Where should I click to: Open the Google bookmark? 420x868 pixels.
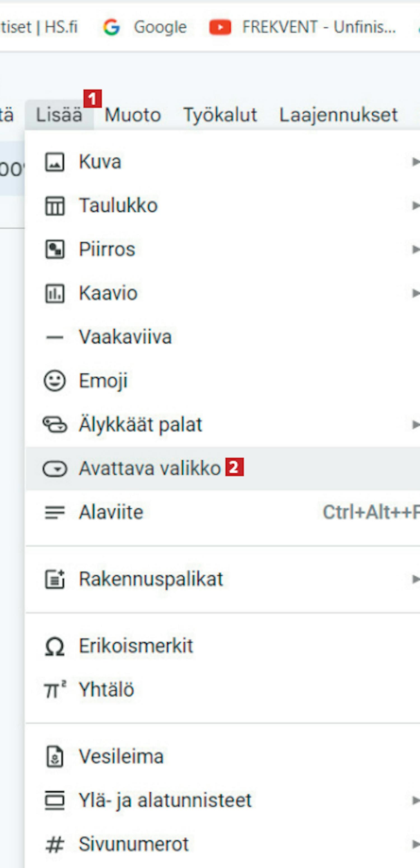144,27
